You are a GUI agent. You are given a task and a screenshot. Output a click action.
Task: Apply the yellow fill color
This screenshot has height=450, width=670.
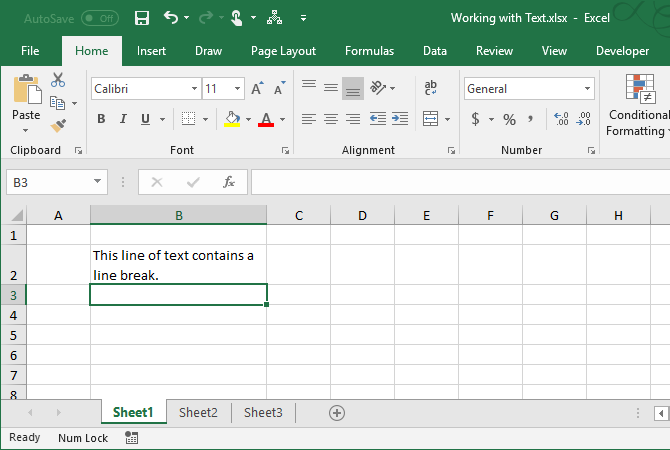coord(232,119)
